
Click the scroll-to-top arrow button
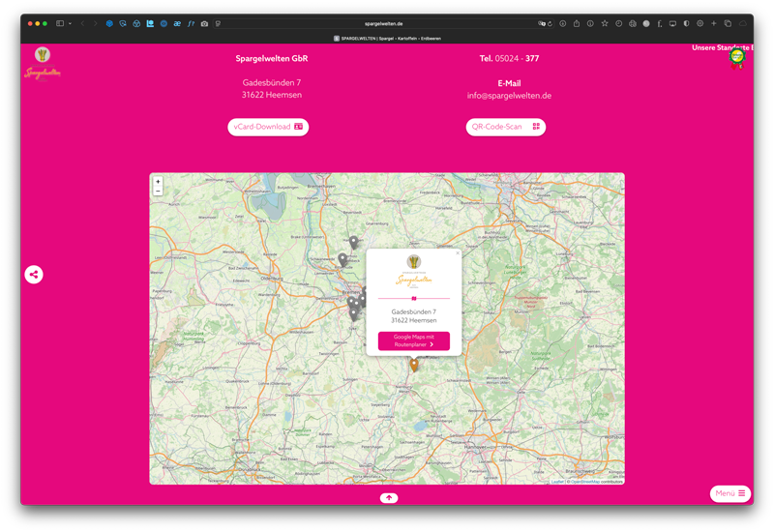[388, 498]
